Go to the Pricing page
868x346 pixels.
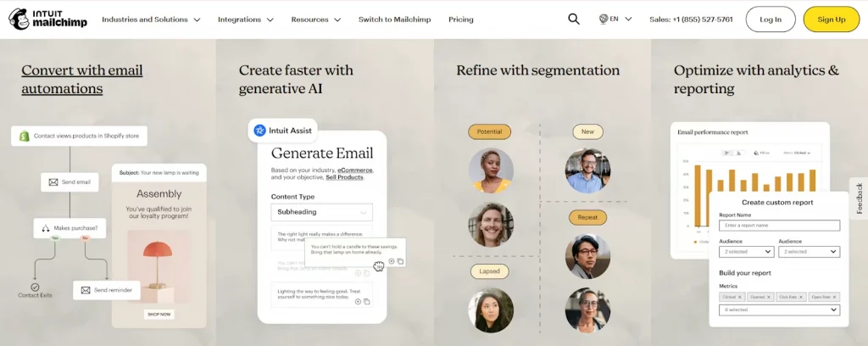click(460, 20)
